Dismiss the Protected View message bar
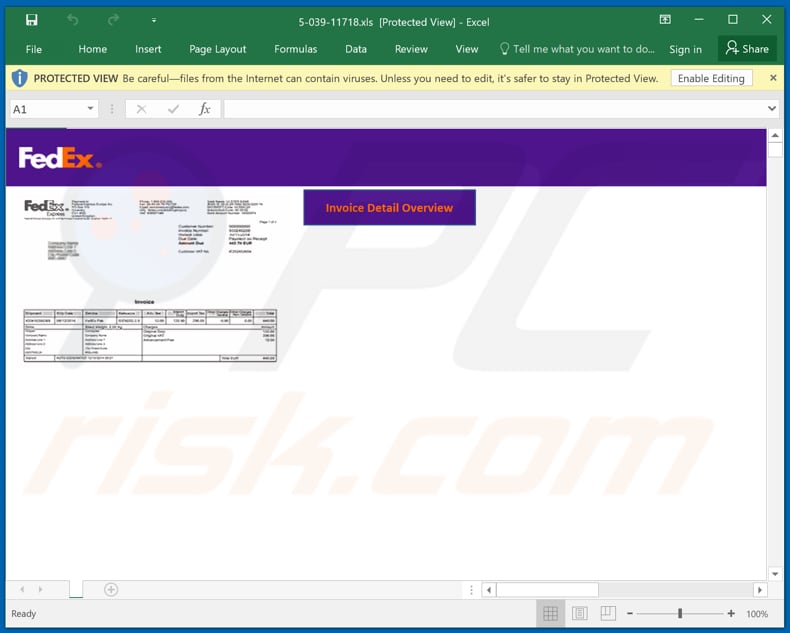Screen dimensions: 790x633 pyautogui.click(x=773, y=78)
